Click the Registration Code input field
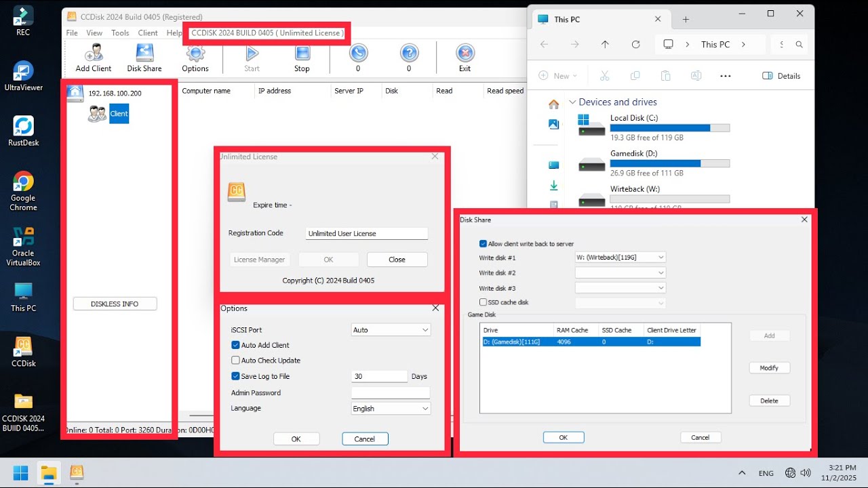Screen dimensions: 868x488 [x=367, y=233]
